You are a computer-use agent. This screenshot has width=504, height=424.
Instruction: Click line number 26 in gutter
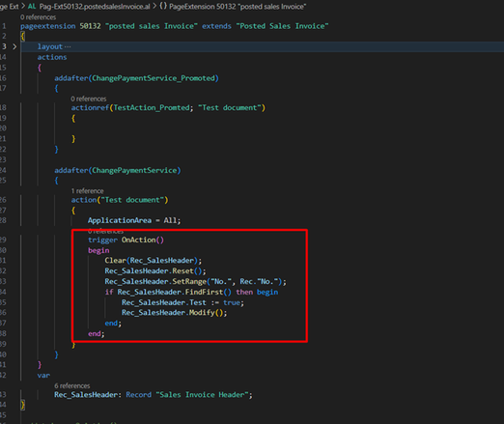pyautogui.click(x=3, y=200)
